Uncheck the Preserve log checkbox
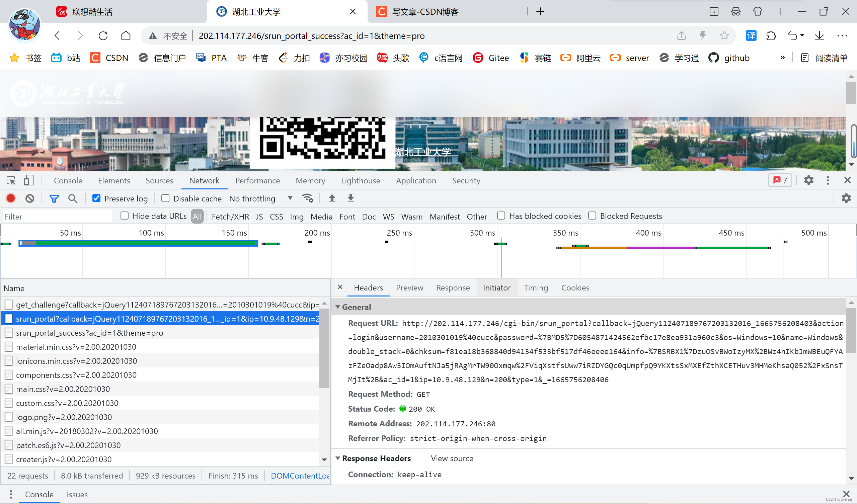Viewport: 857px width, 504px height. point(97,198)
